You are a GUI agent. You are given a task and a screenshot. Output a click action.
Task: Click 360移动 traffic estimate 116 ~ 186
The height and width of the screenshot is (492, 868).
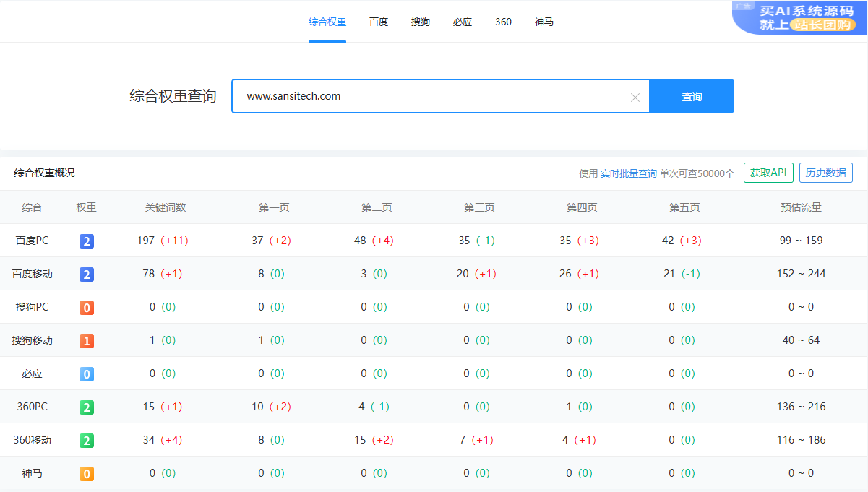[x=802, y=440]
